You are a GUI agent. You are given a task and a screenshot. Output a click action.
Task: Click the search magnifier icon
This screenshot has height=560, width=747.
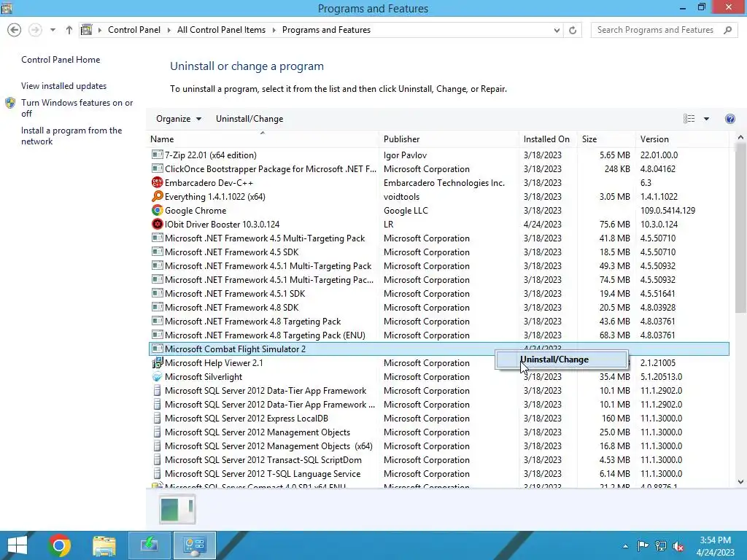point(727,30)
